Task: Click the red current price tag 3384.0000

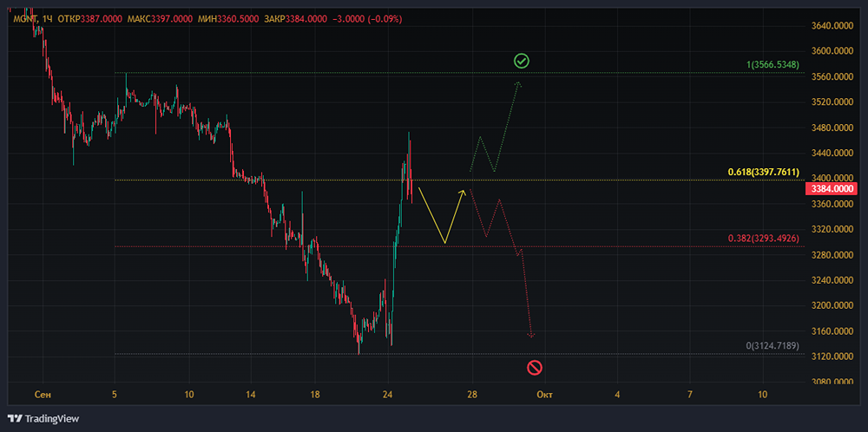Action: click(831, 189)
